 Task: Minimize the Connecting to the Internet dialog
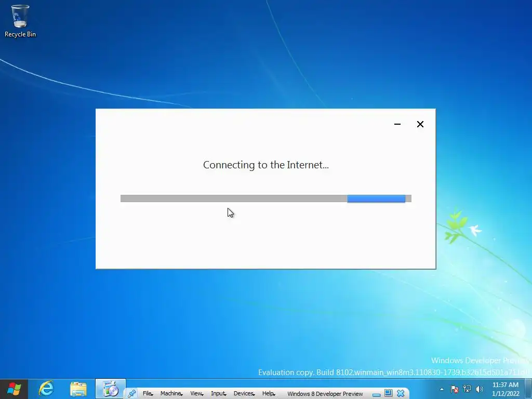pos(397,124)
